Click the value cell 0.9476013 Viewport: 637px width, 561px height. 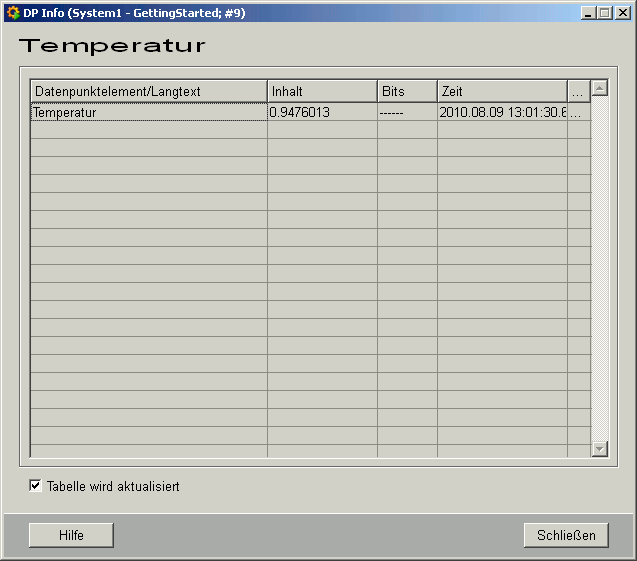click(x=322, y=113)
